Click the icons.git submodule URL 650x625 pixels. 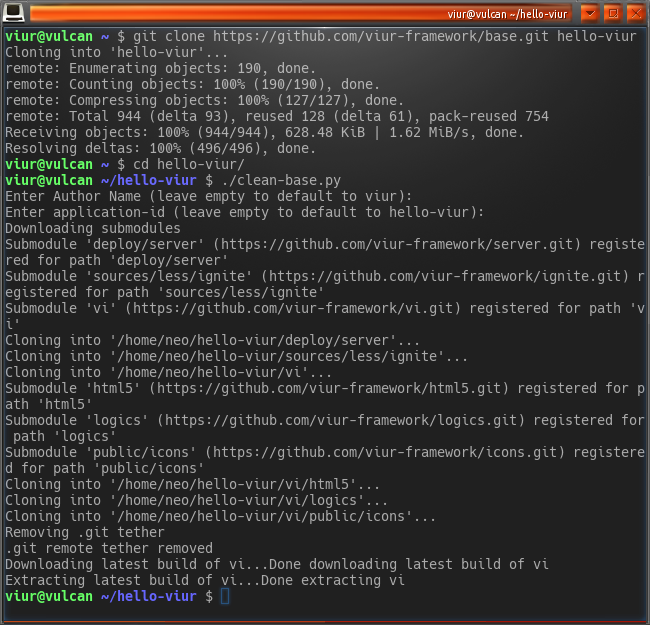tap(385, 452)
